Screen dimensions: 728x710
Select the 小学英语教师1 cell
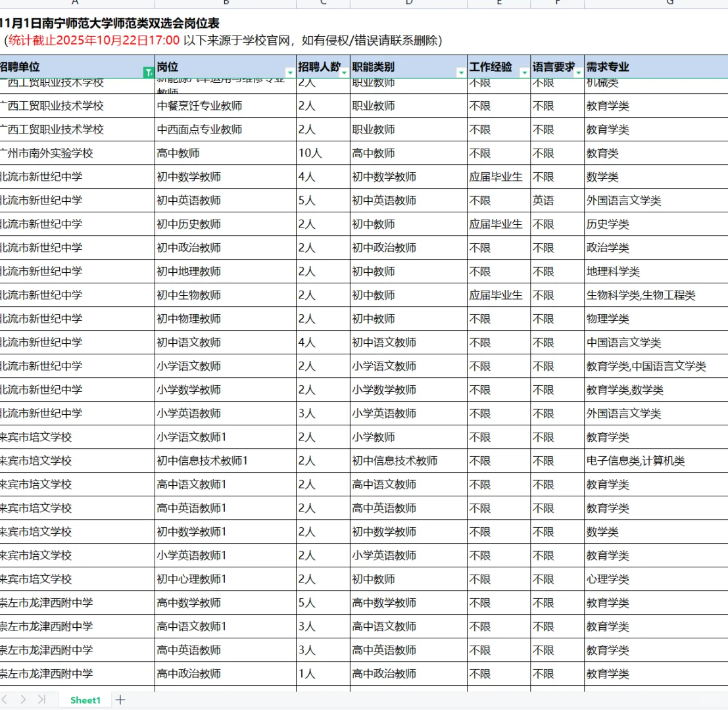point(226,556)
